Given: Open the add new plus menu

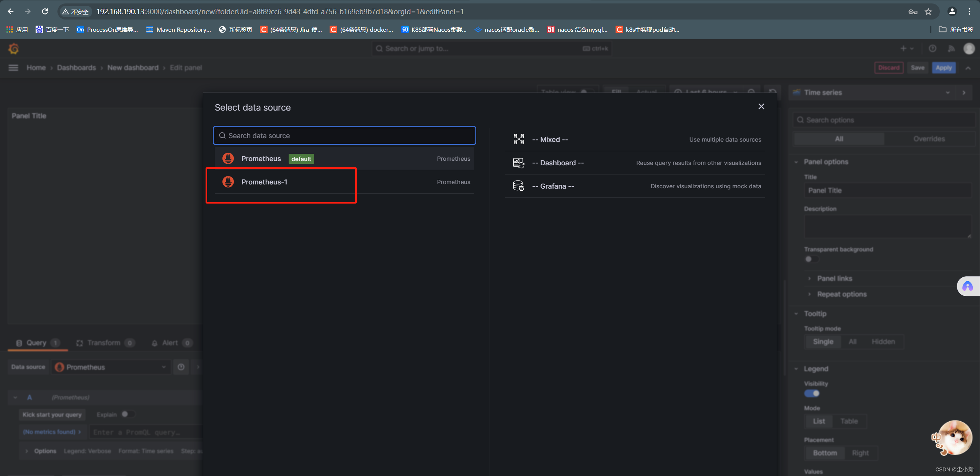Looking at the screenshot, I should (x=907, y=49).
